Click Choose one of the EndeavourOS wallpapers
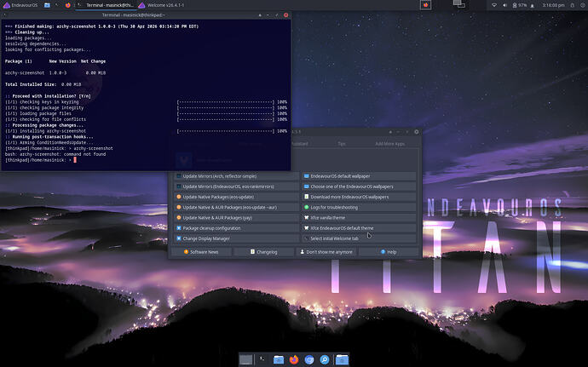Screen dimensions: 588x367 click(x=359, y=186)
